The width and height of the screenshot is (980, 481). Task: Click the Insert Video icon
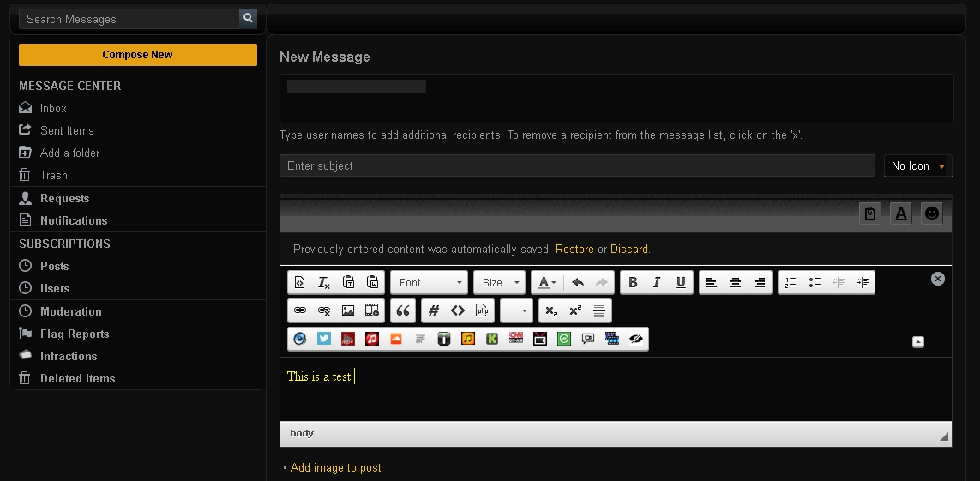pos(372,310)
